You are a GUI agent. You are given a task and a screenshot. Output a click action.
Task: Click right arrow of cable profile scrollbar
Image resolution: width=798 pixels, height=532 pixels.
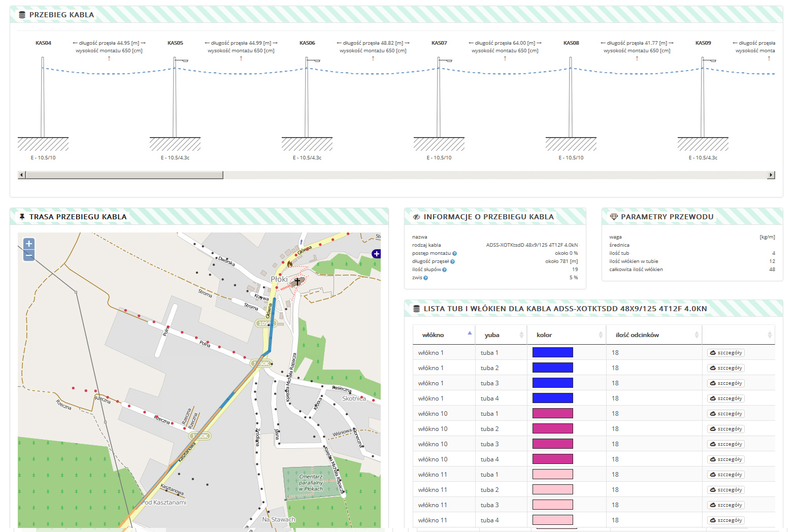click(x=771, y=175)
